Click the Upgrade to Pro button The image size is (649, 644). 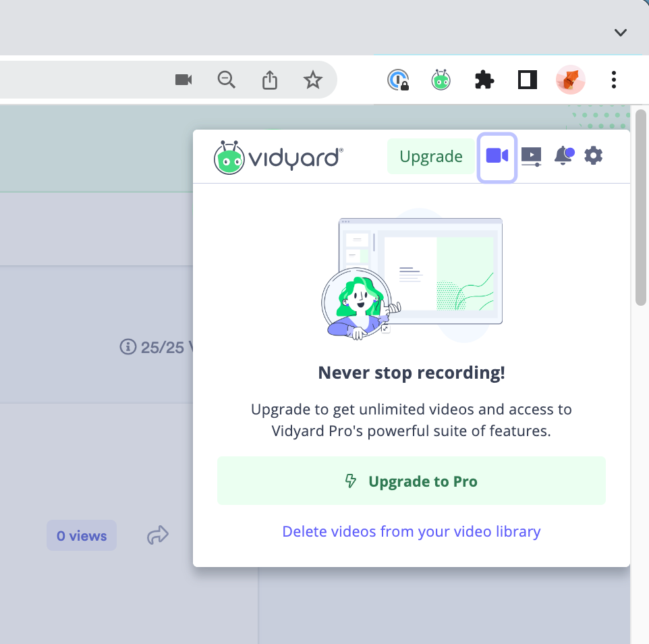(x=412, y=481)
